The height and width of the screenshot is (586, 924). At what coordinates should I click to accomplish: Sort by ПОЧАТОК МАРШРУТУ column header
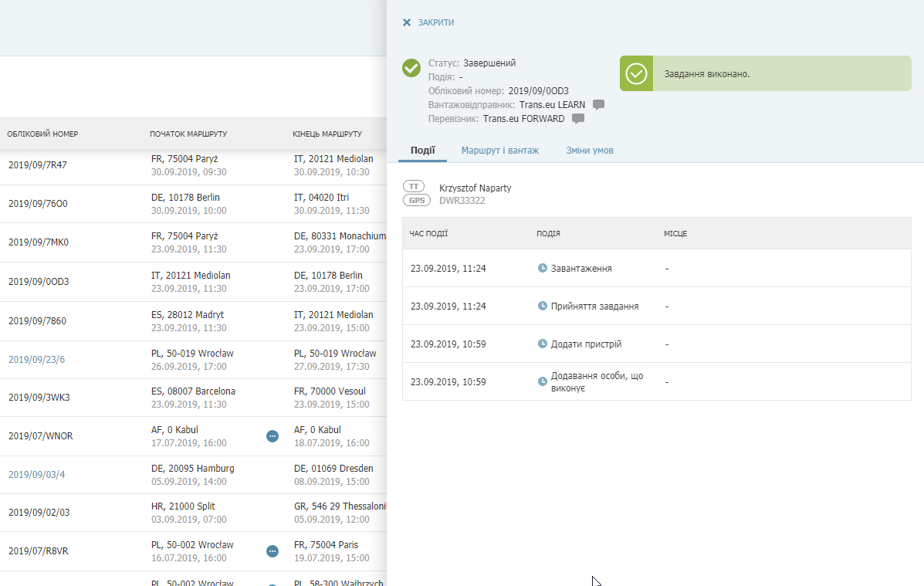point(188,134)
